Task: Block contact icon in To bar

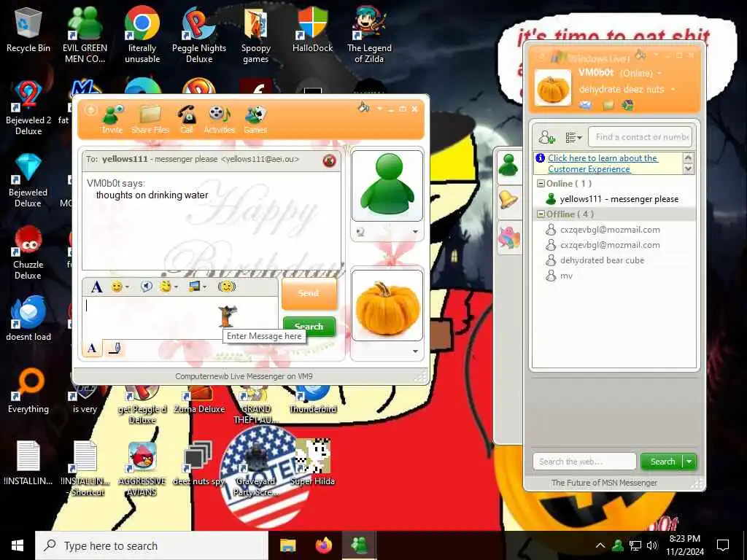Action: 329,161
